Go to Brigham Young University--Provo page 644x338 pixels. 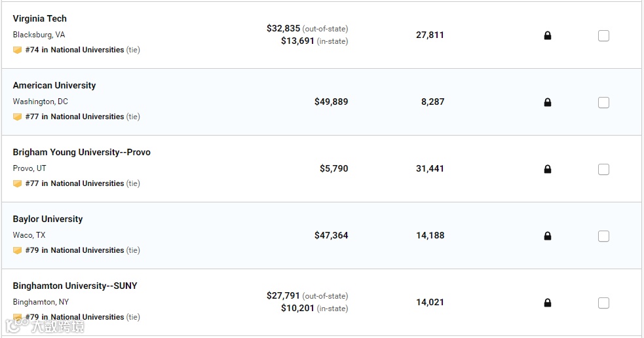(x=82, y=152)
